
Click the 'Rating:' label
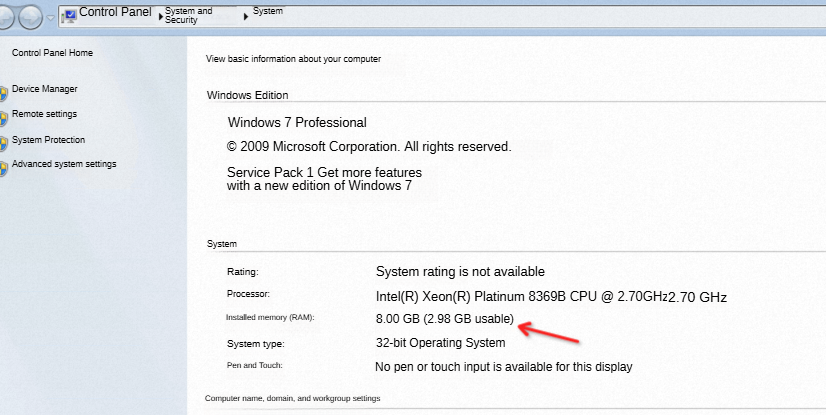[243, 272]
